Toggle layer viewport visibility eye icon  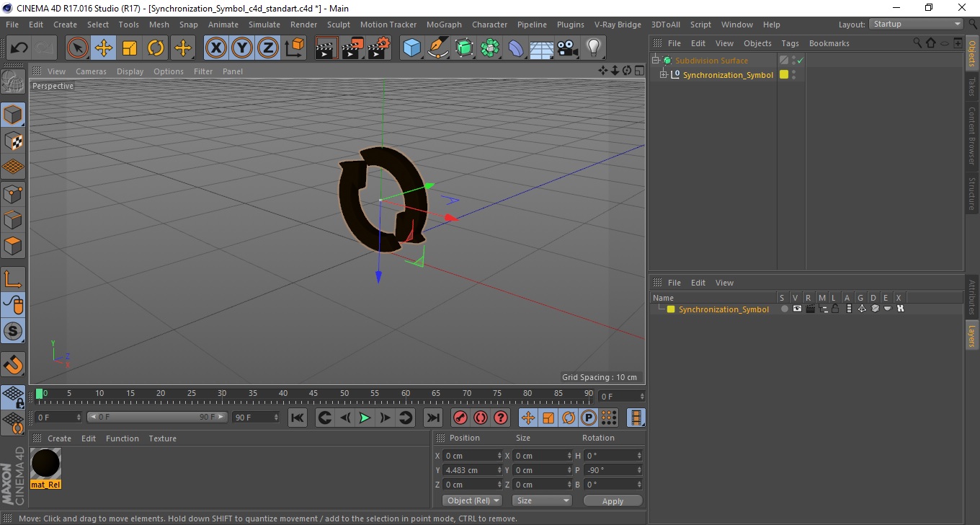(x=797, y=309)
